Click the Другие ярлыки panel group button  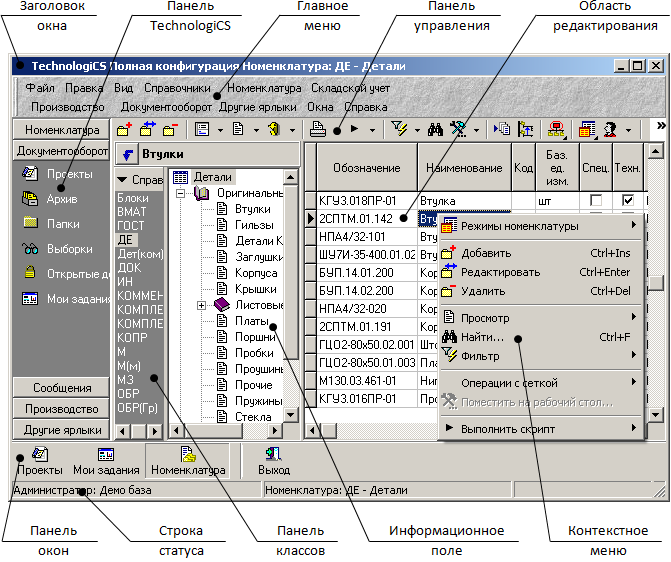pos(62,430)
